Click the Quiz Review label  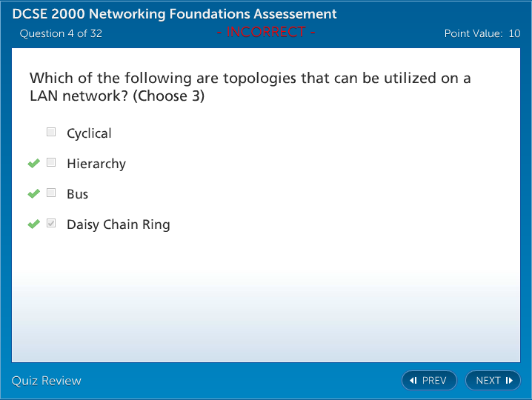point(47,381)
